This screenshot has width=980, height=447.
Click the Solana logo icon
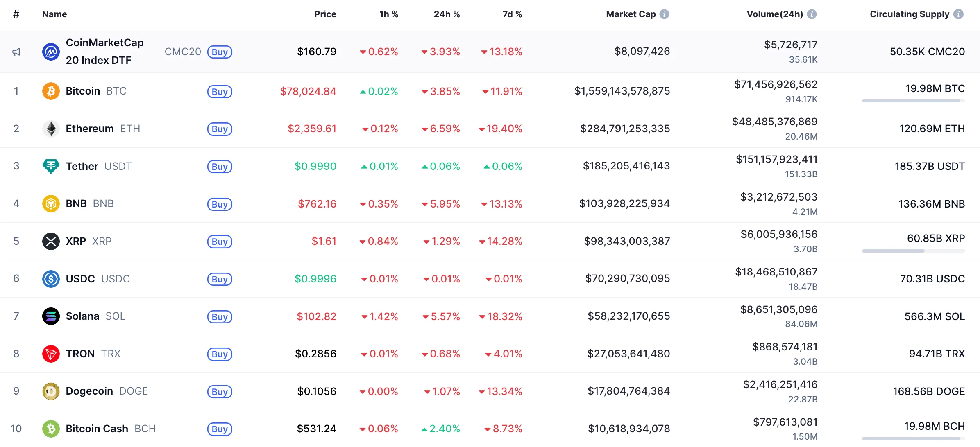[x=51, y=316]
